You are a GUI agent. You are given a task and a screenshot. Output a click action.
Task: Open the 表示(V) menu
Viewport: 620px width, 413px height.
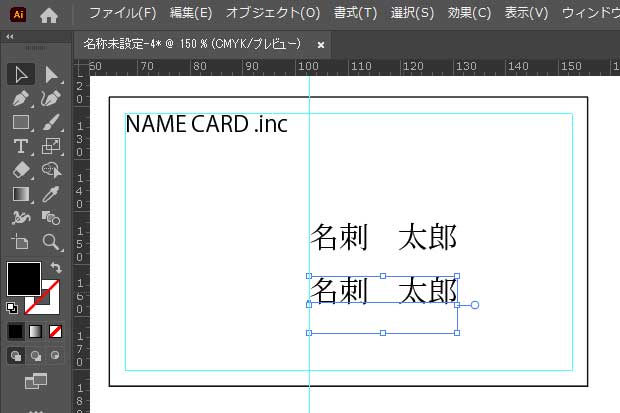(526, 13)
